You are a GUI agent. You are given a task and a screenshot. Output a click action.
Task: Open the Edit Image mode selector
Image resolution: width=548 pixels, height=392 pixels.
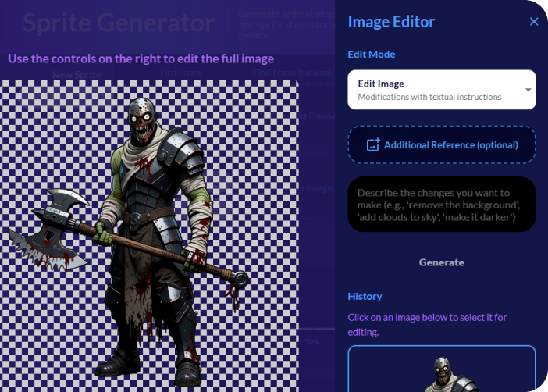[441, 90]
